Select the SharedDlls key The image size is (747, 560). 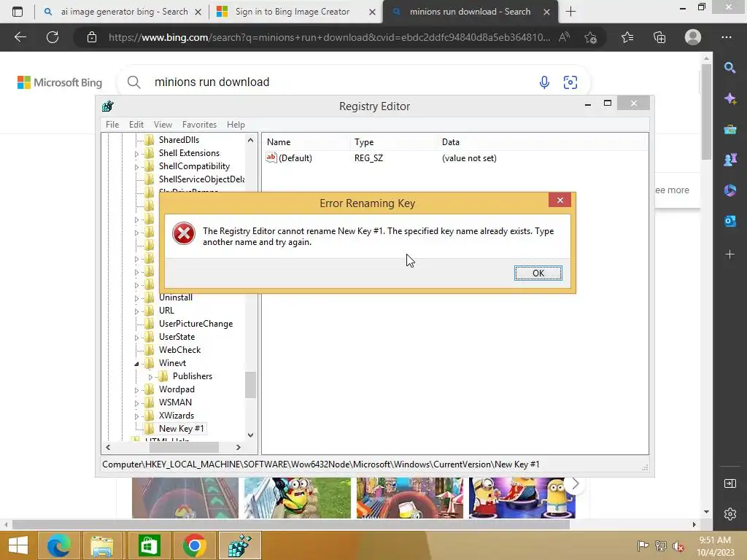179,139
